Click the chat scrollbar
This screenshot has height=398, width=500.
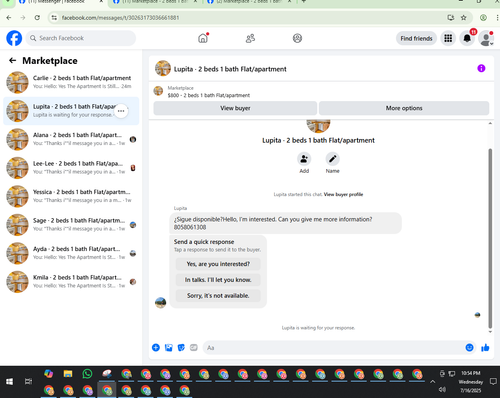coord(490,238)
